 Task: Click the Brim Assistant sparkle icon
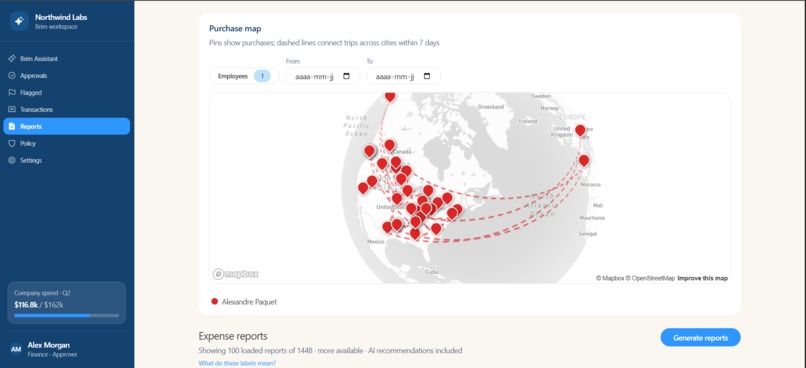click(x=12, y=59)
